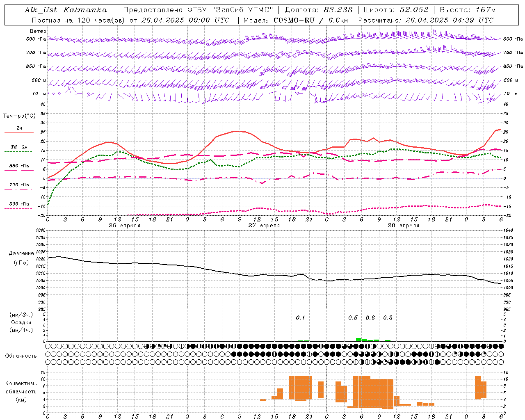Click the 'Облачность' cloud cover label
The width and height of the screenshot is (525, 420).
(x=21, y=356)
